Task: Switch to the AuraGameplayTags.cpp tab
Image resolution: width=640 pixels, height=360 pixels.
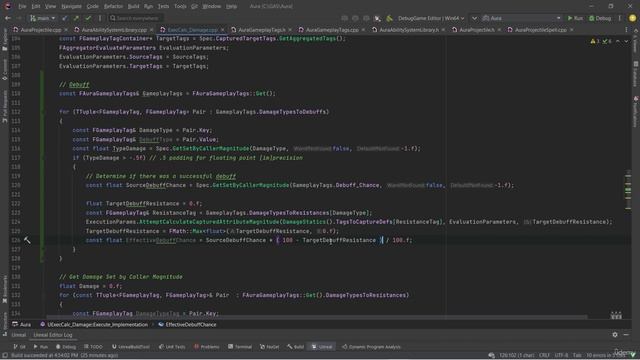Action: [332, 30]
